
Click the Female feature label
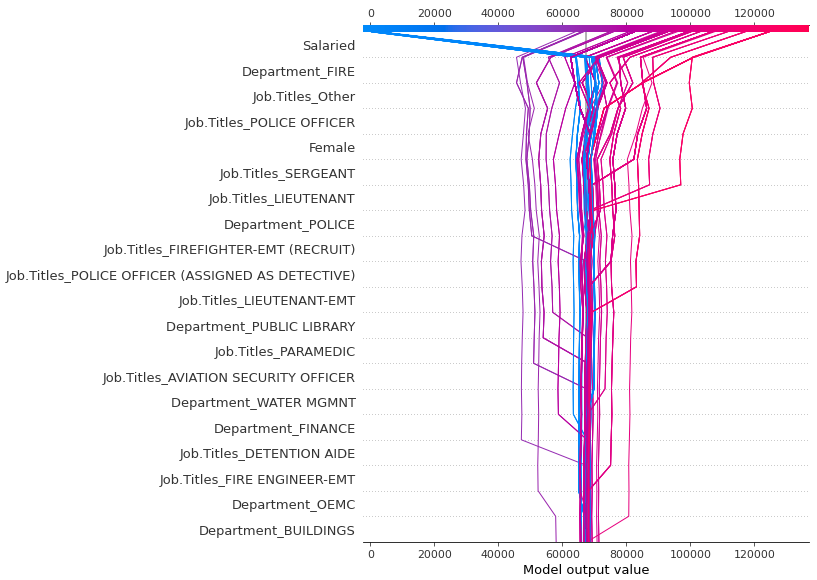331,148
